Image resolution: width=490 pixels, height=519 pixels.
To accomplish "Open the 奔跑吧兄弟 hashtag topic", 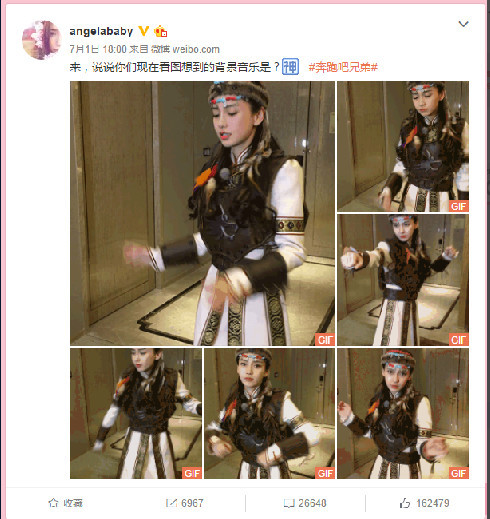I will click(343, 68).
